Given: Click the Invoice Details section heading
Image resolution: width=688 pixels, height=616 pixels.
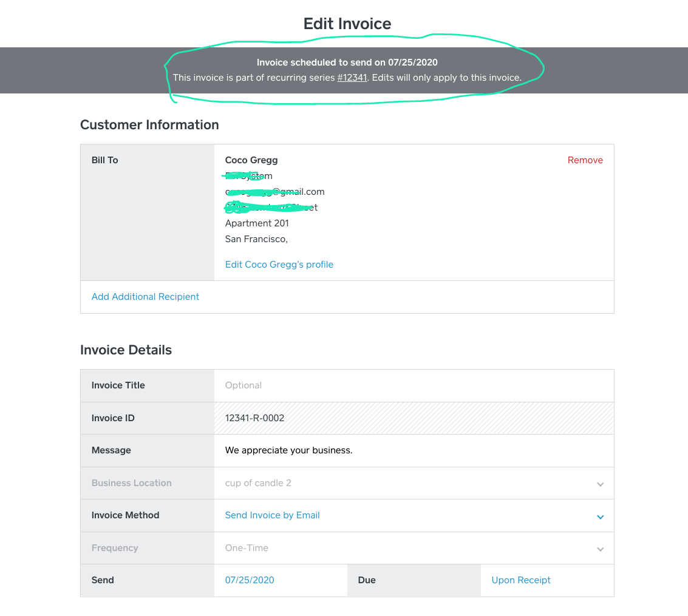Looking at the screenshot, I should coord(126,350).
